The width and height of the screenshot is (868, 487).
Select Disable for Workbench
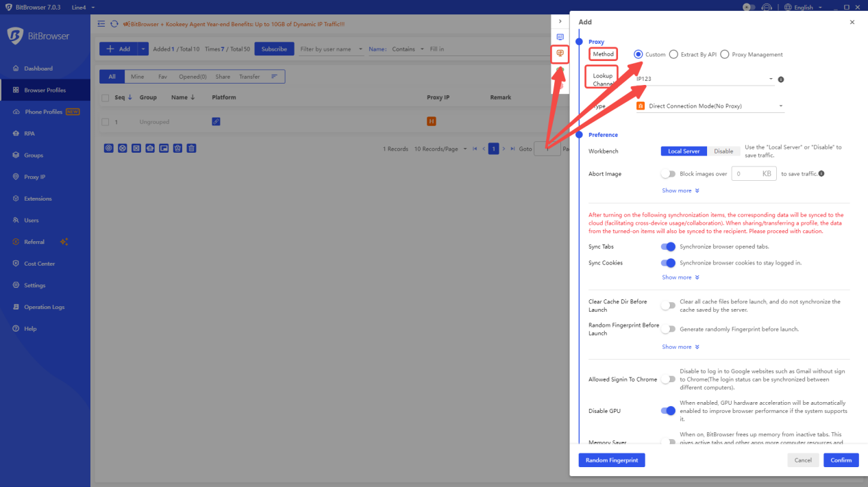(723, 151)
